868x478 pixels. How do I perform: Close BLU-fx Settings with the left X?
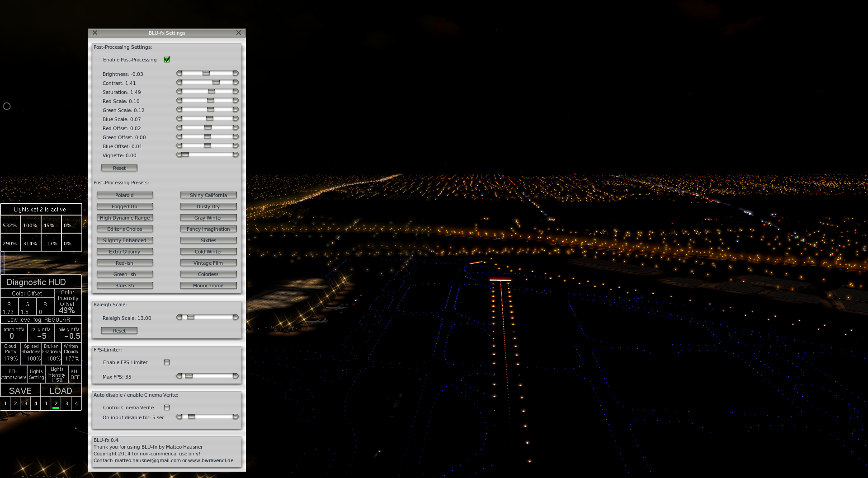95,33
